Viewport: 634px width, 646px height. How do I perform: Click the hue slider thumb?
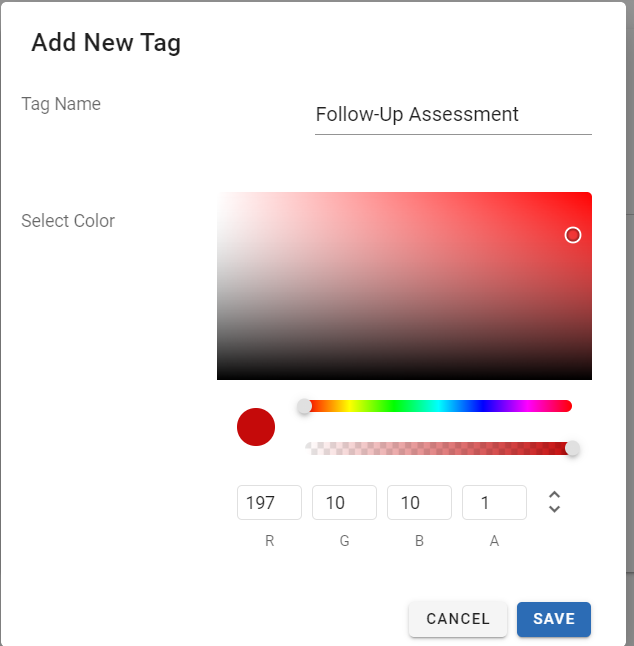[305, 406]
